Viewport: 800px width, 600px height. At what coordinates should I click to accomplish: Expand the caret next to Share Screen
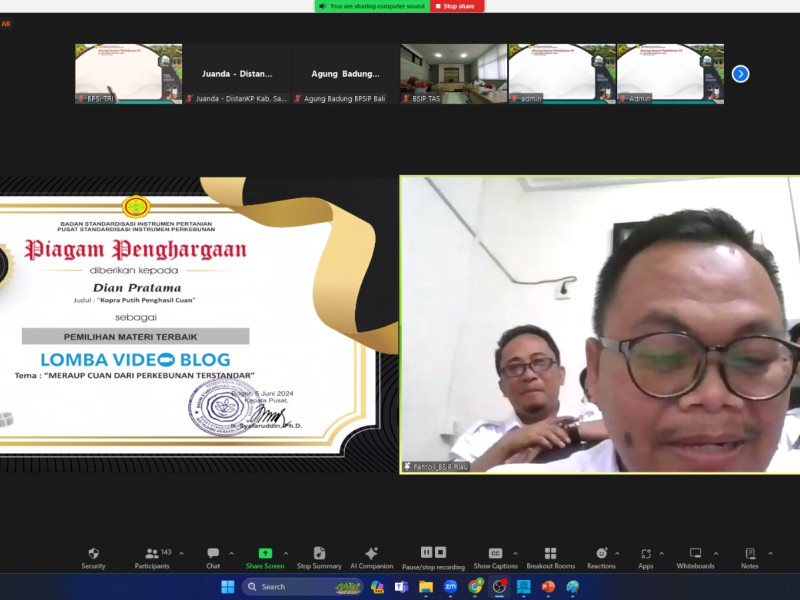coord(285,553)
